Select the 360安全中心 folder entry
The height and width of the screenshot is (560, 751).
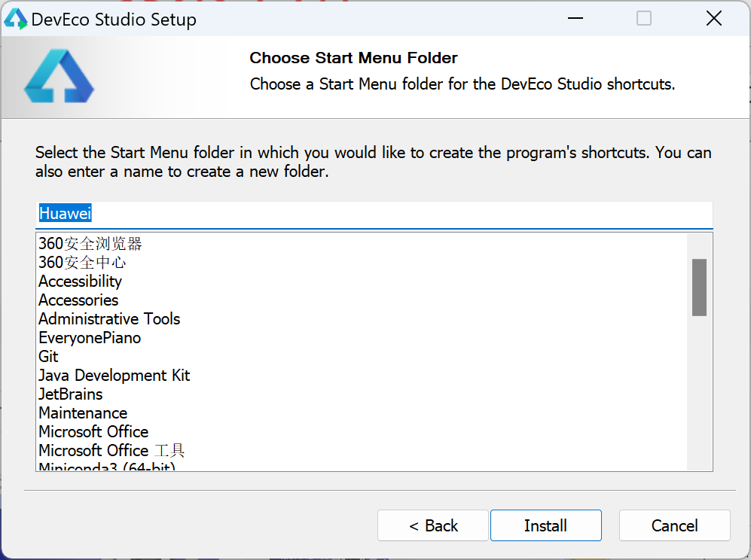tap(82, 263)
